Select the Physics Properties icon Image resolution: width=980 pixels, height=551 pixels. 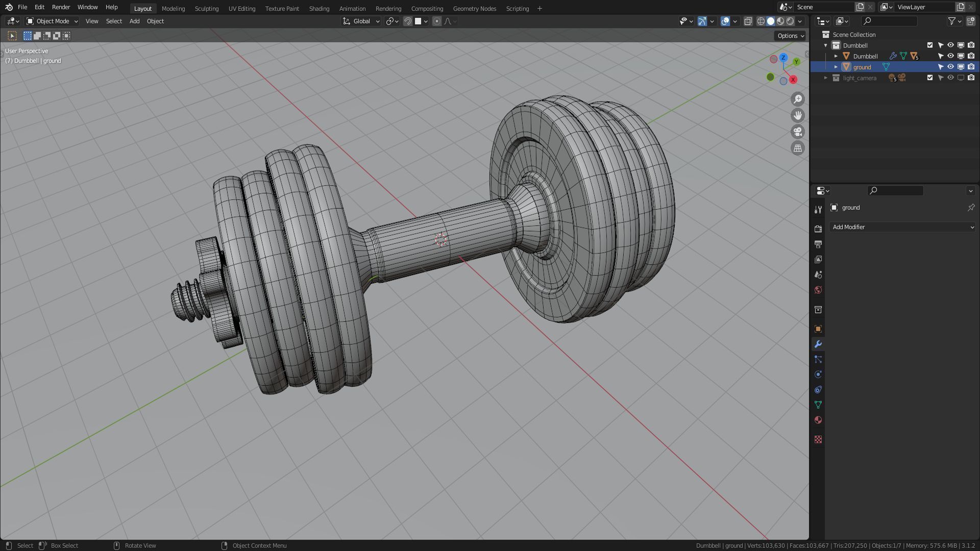pyautogui.click(x=818, y=374)
